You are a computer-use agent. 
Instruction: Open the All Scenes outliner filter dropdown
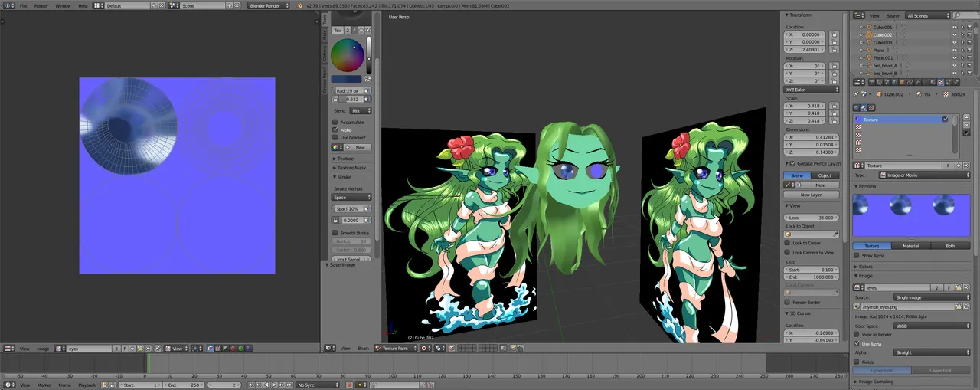click(927, 15)
